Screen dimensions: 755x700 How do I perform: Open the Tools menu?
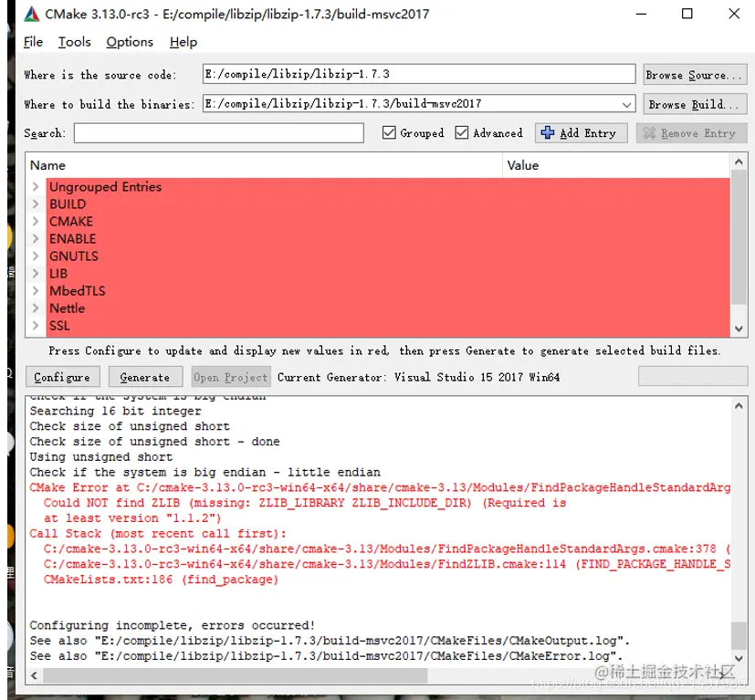click(75, 42)
